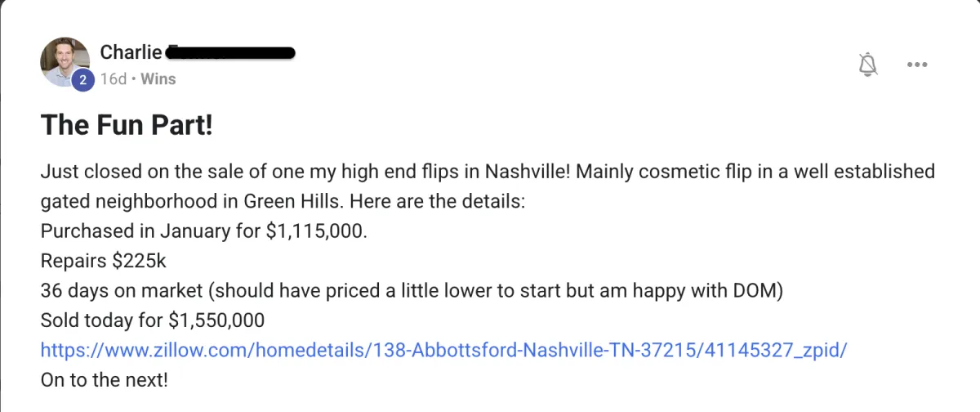Click the 16d post timestamp
The image size is (980, 412).
tap(113, 79)
